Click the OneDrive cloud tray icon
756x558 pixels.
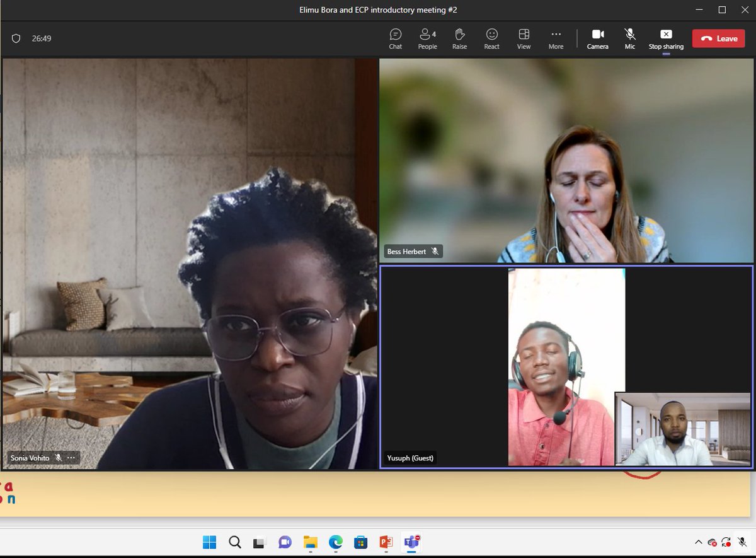point(713,542)
